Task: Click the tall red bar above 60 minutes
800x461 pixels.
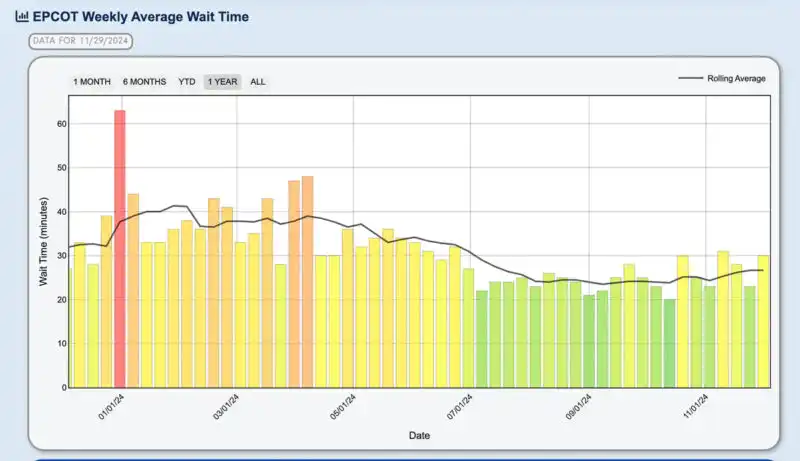Action: click(x=119, y=248)
